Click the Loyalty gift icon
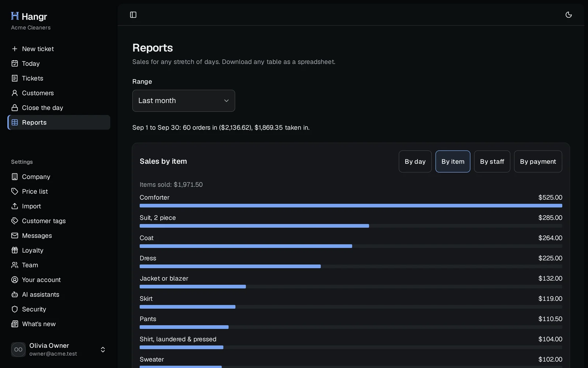The image size is (588, 368). click(15, 250)
